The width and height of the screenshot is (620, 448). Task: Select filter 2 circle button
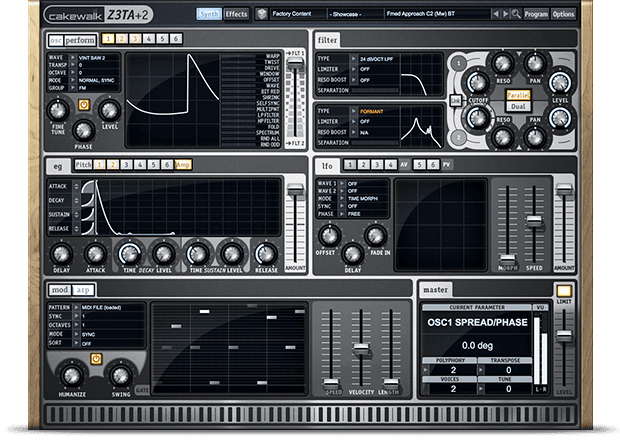(x=459, y=137)
